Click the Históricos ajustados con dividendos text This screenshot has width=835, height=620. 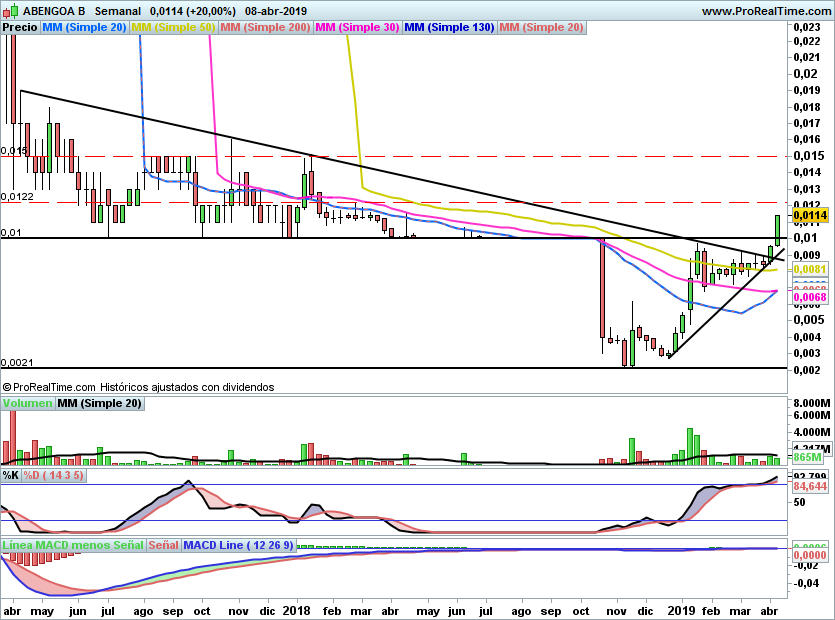click(187, 387)
